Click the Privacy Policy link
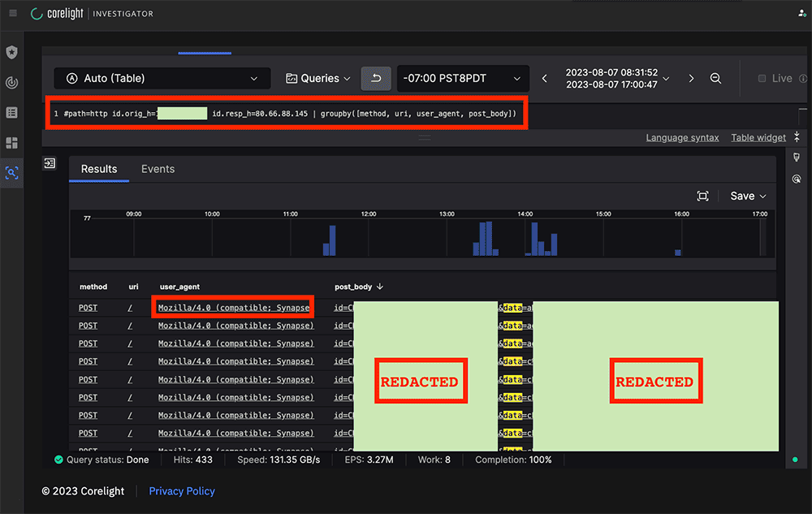Image resolution: width=812 pixels, height=514 pixels. pyautogui.click(x=182, y=491)
